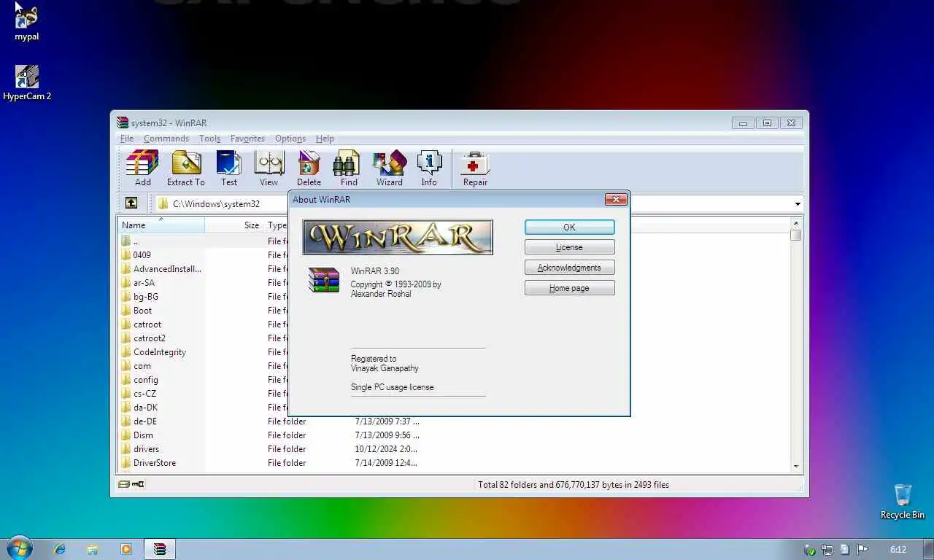
Task: Click the network tray icon
Action: click(x=827, y=550)
